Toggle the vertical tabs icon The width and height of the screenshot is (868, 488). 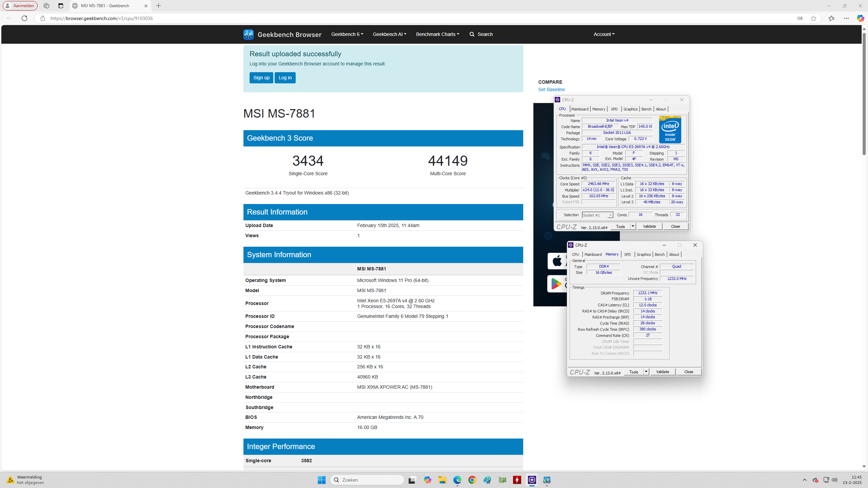tap(61, 6)
